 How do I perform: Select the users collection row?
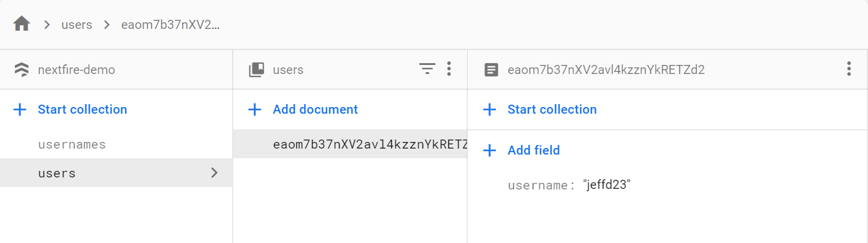(57, 174)
